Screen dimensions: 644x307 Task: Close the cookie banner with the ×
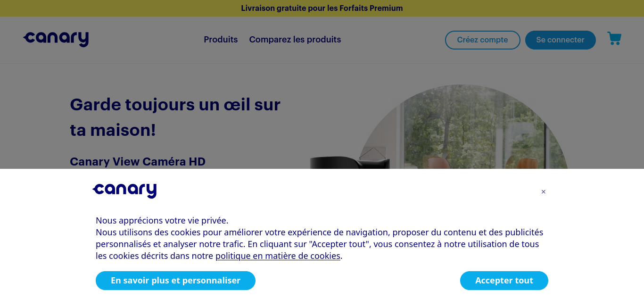click(543, 191)
